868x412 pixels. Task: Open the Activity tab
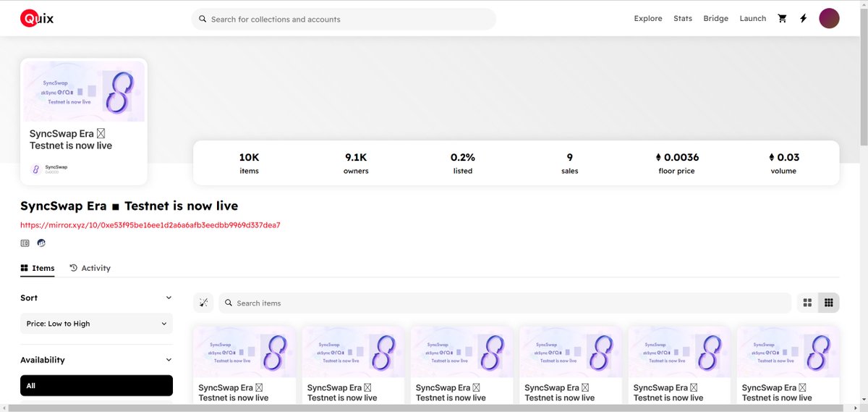click(x=90, y=268)
